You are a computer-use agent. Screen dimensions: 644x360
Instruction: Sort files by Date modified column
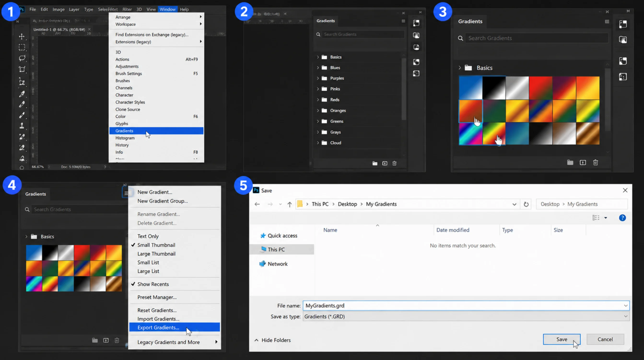pyautogui.click(x=453, y=230)
